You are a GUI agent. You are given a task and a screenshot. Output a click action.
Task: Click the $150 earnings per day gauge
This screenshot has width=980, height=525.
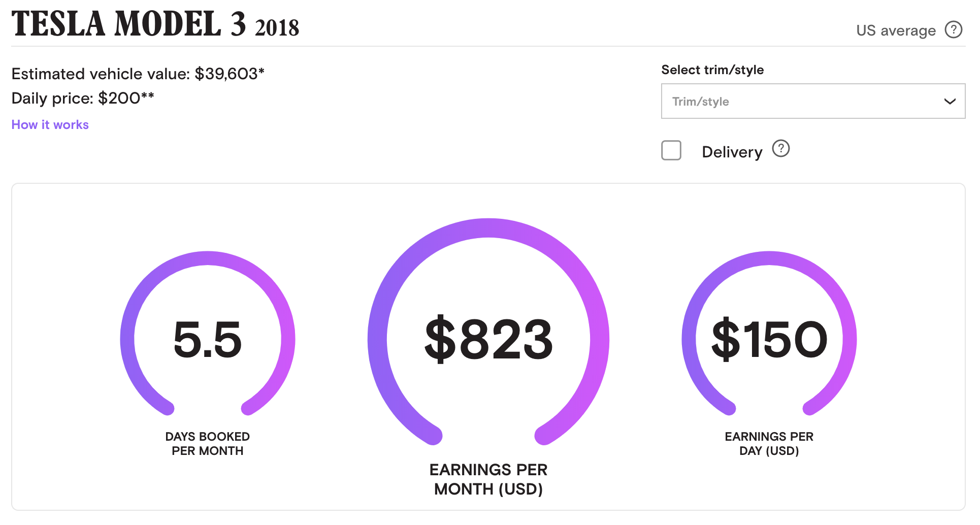click(769, 339)
